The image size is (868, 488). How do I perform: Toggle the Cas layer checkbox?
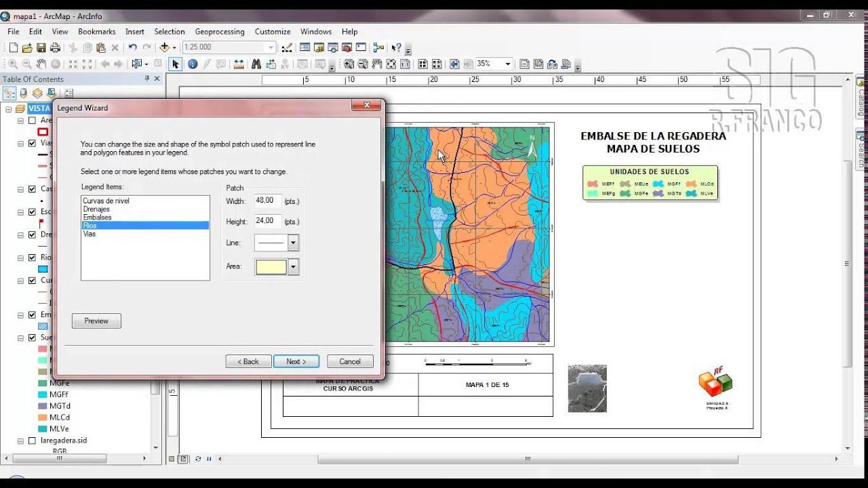click(x=32, y=189)
